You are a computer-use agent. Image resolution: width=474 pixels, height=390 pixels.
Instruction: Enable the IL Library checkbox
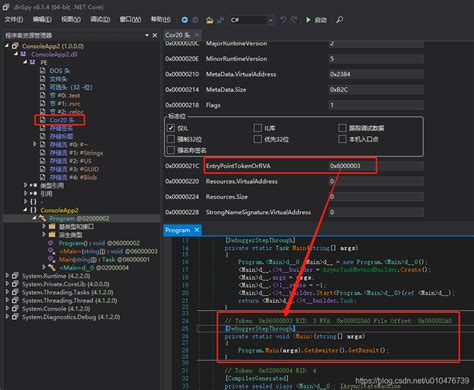coord(257,128)
